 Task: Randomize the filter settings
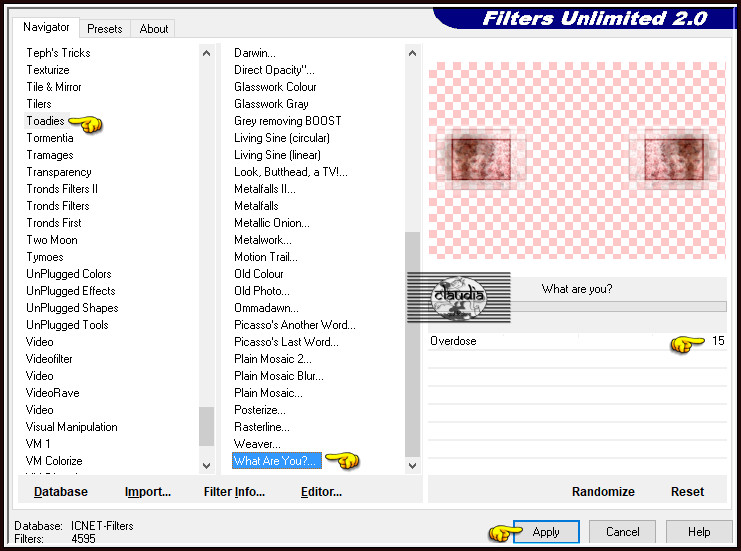pyautogui.click(x=603, y=492)
